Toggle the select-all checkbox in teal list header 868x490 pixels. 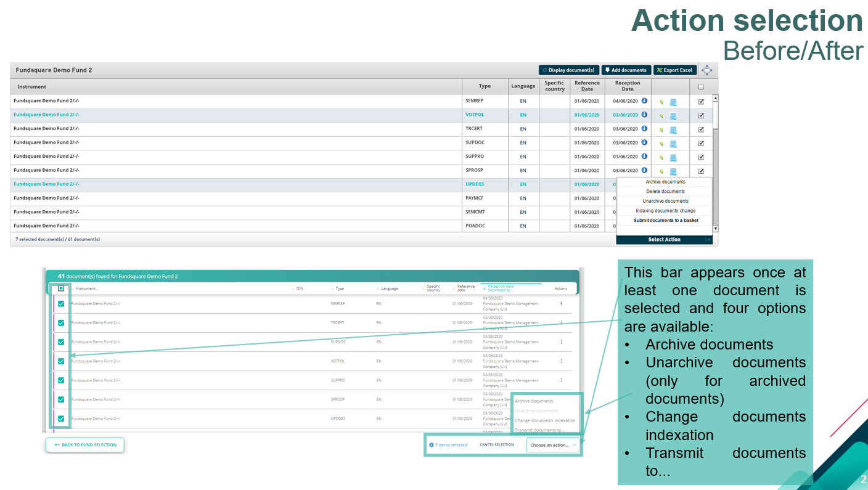coord(61,288)
